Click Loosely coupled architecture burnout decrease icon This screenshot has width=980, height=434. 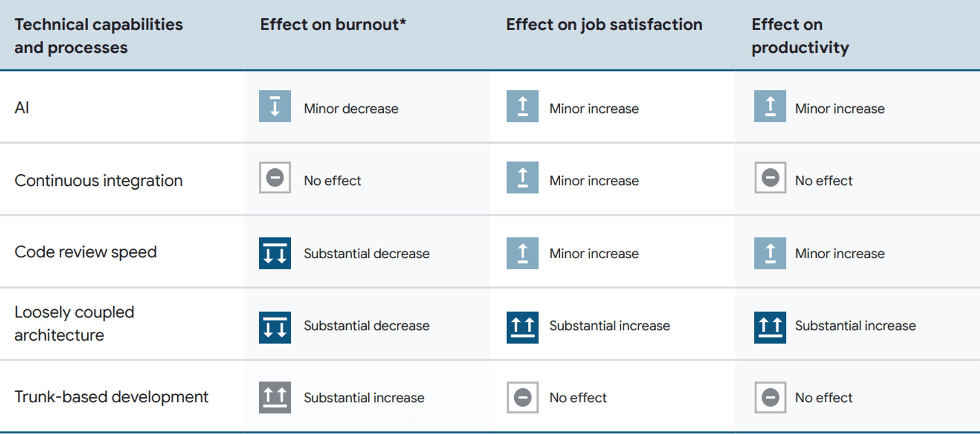pos(275,328)
